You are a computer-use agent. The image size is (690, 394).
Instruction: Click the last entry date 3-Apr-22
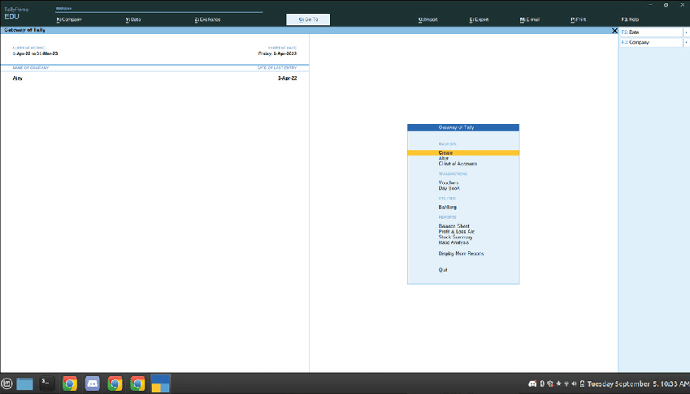click(287, 78)
